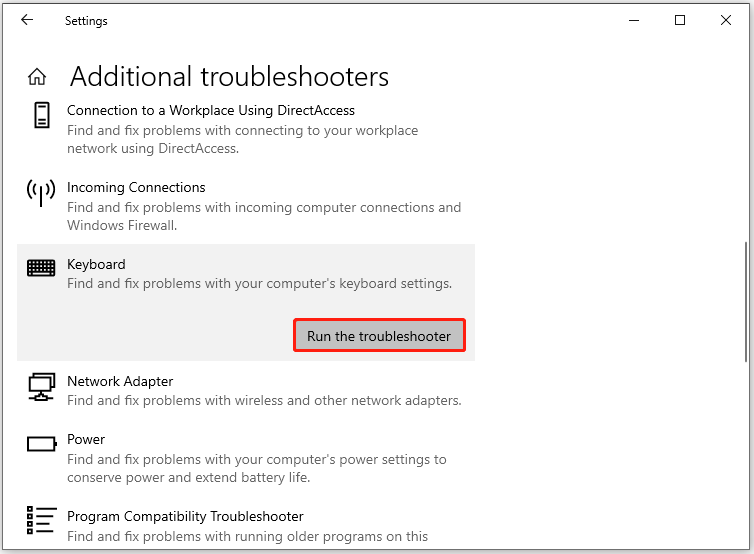This screenshot has height=554, width=754.
Task: Open Connection to a Workplace Using DirectAccess
Action: pos(210,110)
